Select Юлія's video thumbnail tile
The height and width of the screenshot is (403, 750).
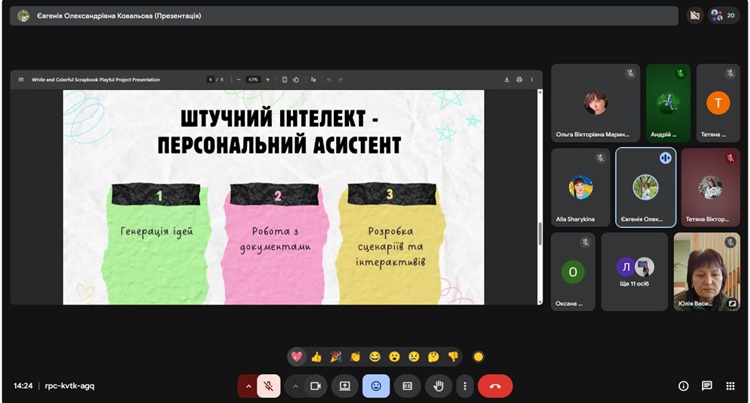(x=707, y=272)
